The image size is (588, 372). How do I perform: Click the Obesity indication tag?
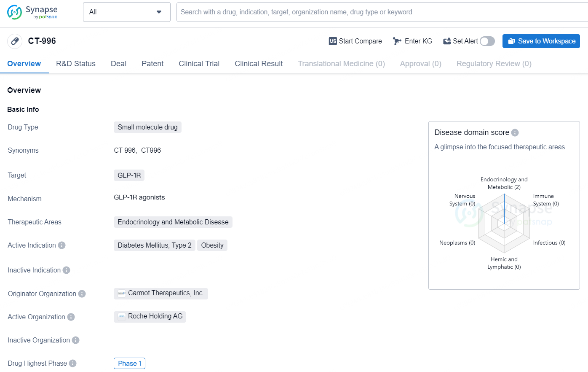click(x=212, y=245)
